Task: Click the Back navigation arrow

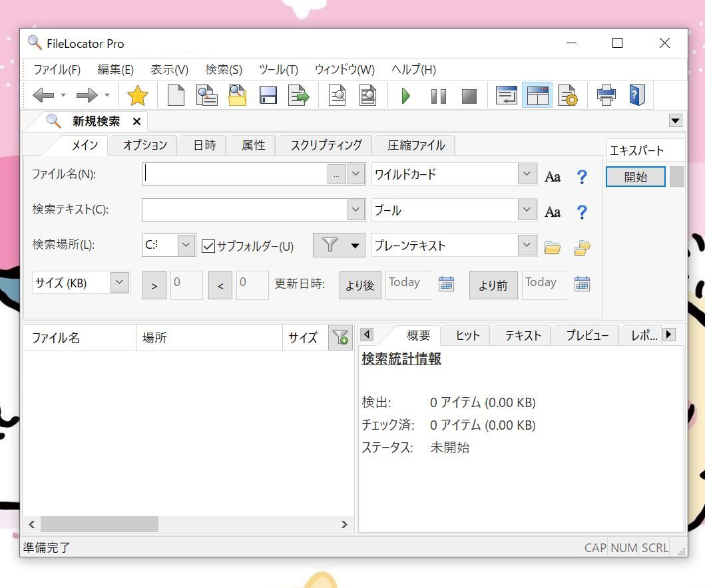Action: (x=43, y=95)
